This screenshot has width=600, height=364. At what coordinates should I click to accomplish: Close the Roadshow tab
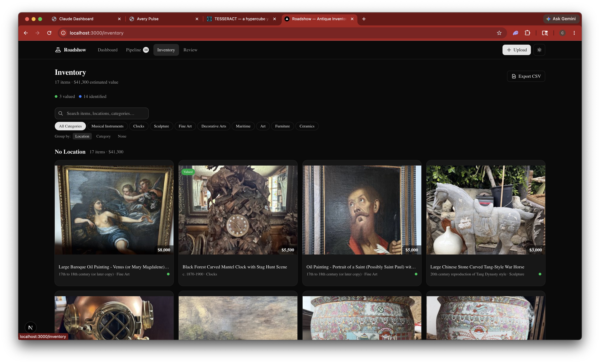[x=352, y=19]
